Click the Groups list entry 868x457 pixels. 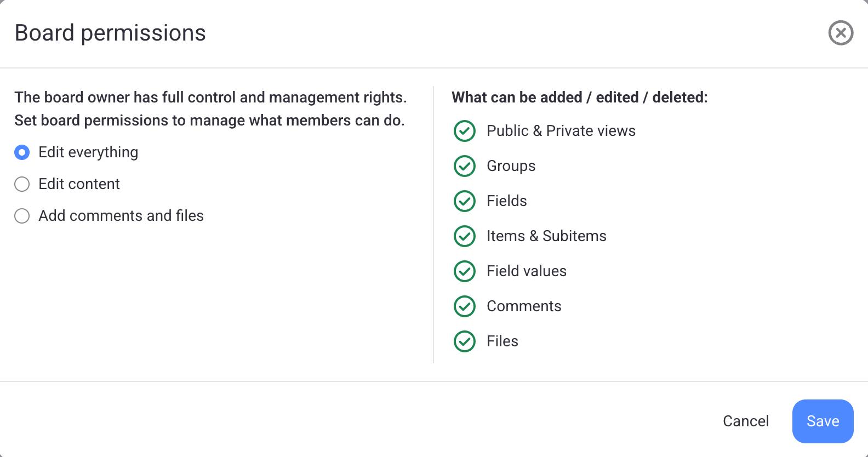[x=511, y=166]
